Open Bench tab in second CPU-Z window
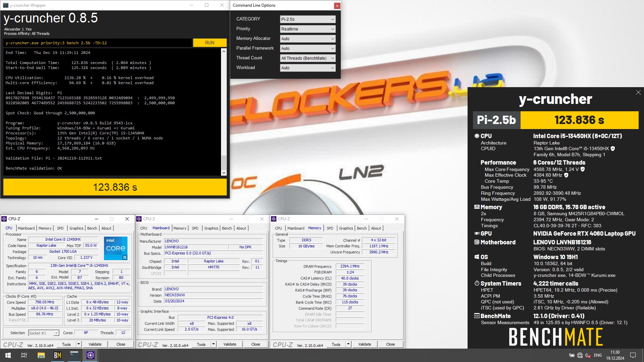The width and height of the screenshot is (644, 362). click(227, 228)
